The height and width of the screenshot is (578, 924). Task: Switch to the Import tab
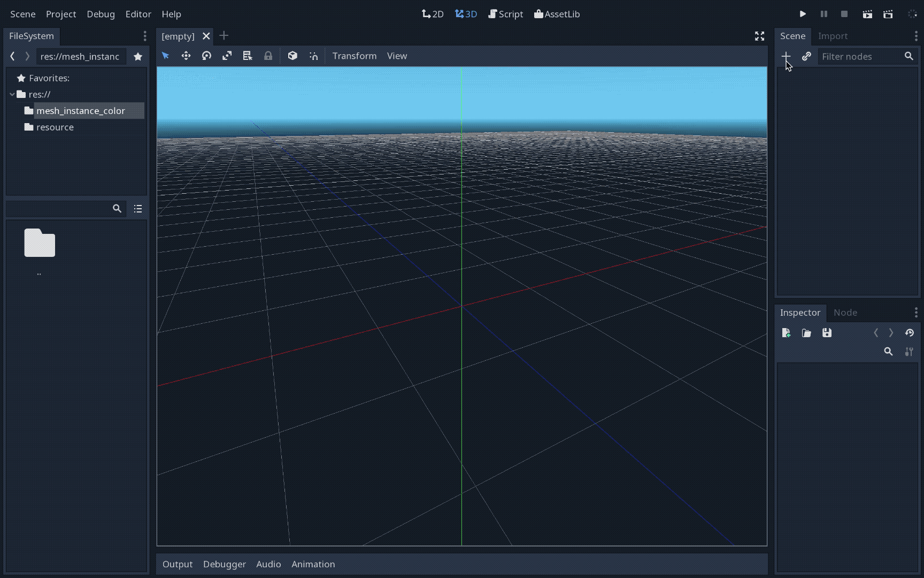833,36
